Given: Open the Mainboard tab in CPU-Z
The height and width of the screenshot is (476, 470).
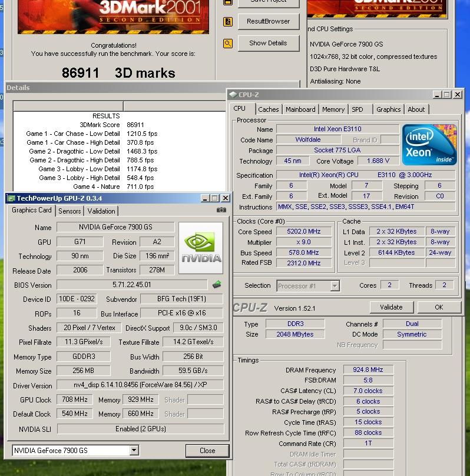Looking at the screenshot, I should pos(300,109).
